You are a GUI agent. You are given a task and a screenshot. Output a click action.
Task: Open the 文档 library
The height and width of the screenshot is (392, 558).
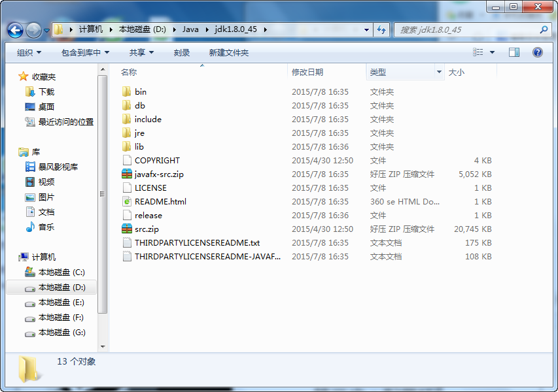click(x=46, y=212)
